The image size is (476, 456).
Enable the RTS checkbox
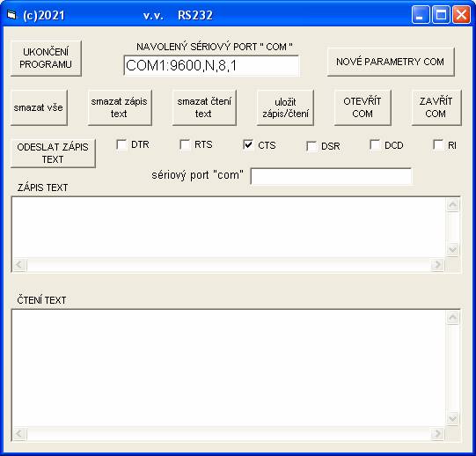(x=185, y=144)
